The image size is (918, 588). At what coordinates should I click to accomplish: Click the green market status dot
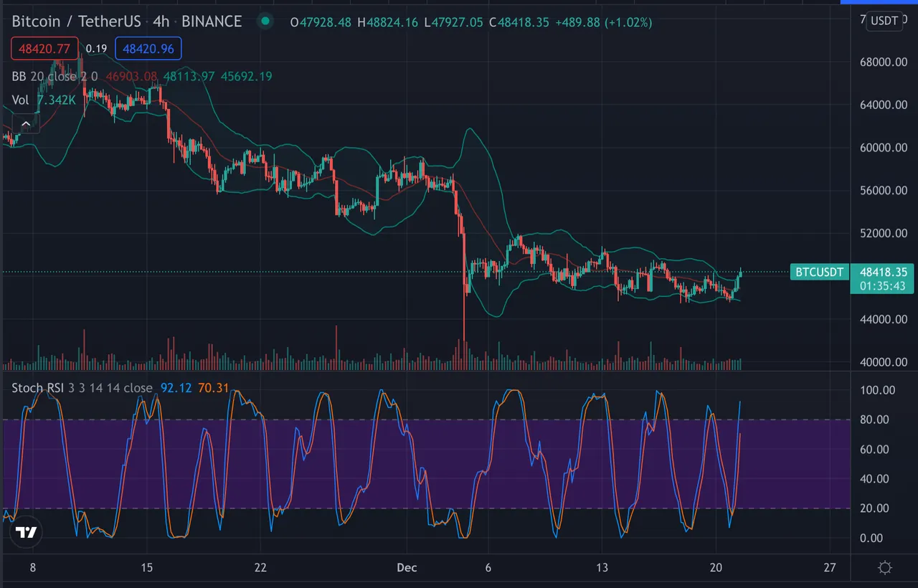coord(265,22)
